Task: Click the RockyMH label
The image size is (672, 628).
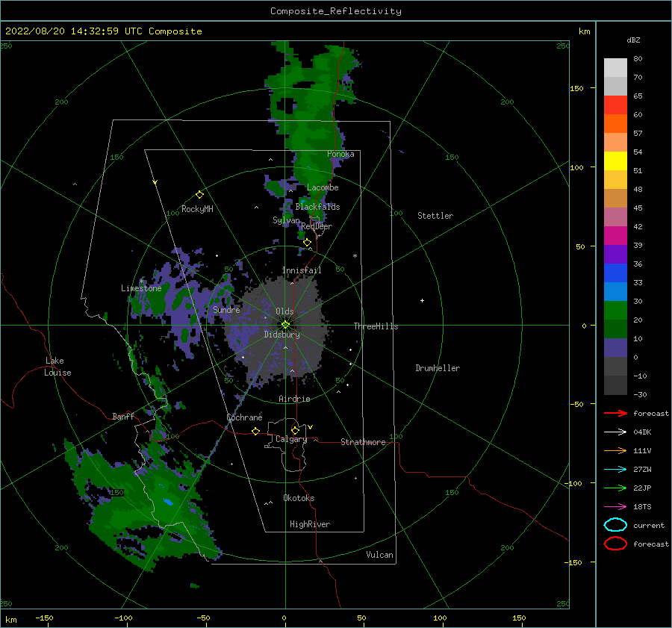Action: click(x=197, y=209)
